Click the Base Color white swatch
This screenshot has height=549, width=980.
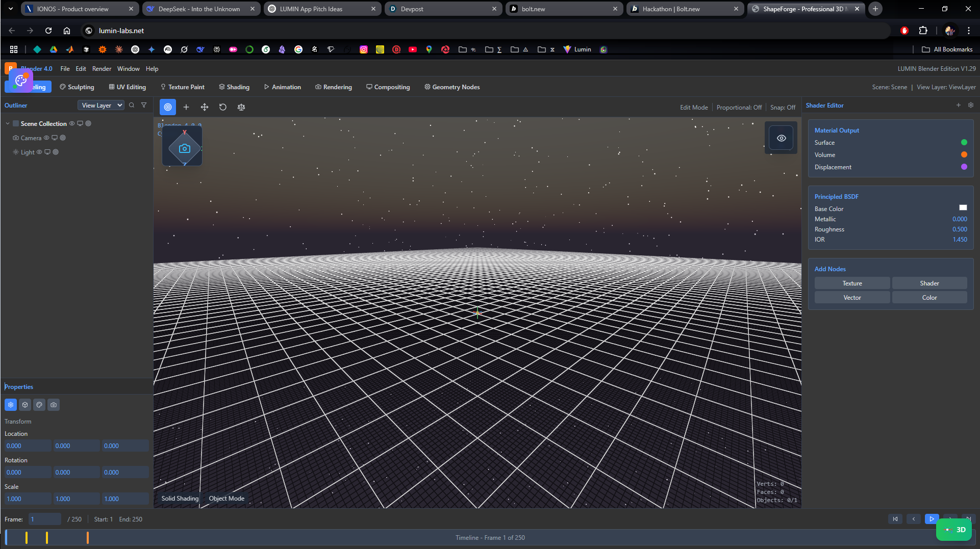coord(963,207)
